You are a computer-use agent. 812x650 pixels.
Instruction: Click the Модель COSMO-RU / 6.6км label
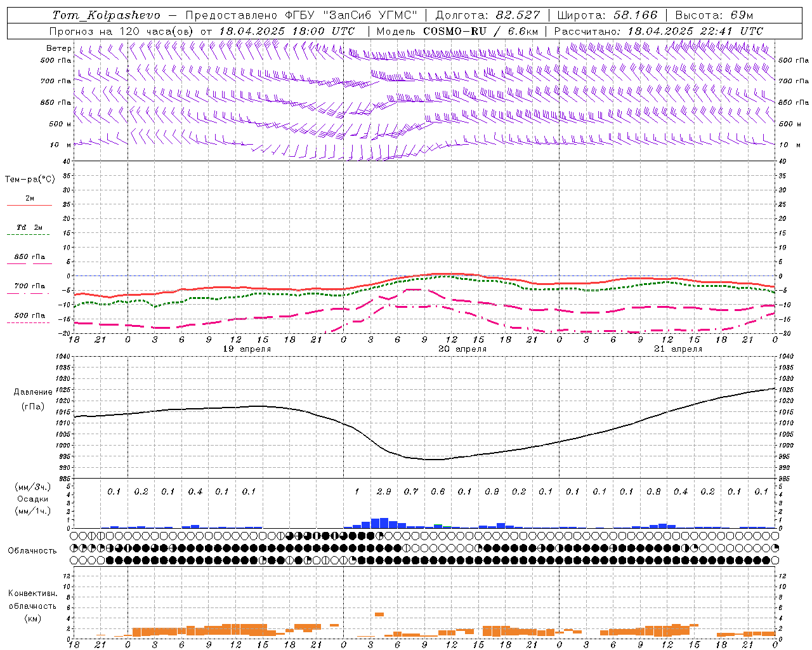(x=457, y=31)
